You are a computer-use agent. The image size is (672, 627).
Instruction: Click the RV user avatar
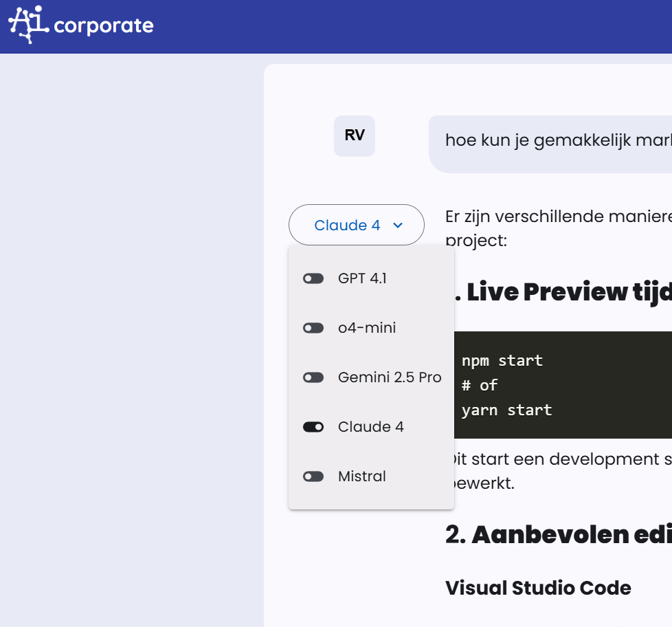[x=355, y=135]
